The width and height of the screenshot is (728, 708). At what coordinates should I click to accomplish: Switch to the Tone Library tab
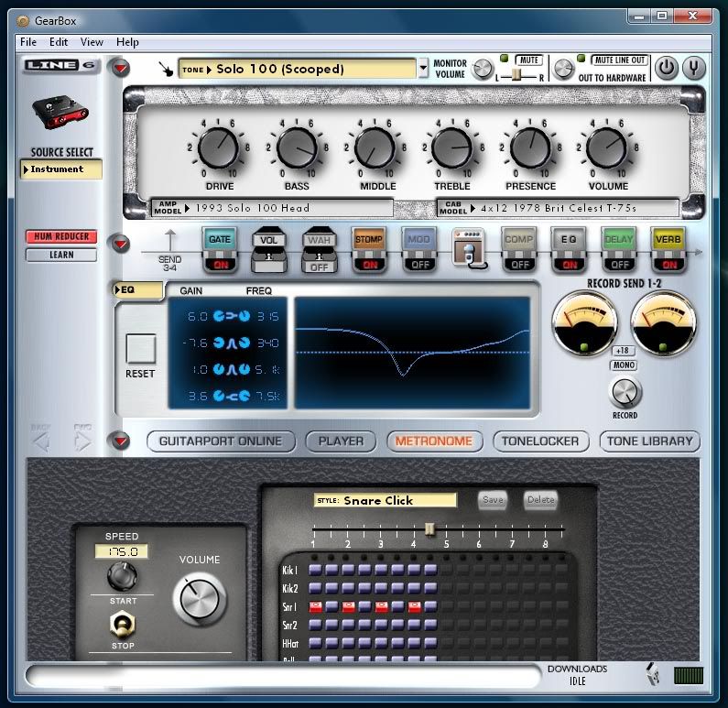click(x=649, y=441)
